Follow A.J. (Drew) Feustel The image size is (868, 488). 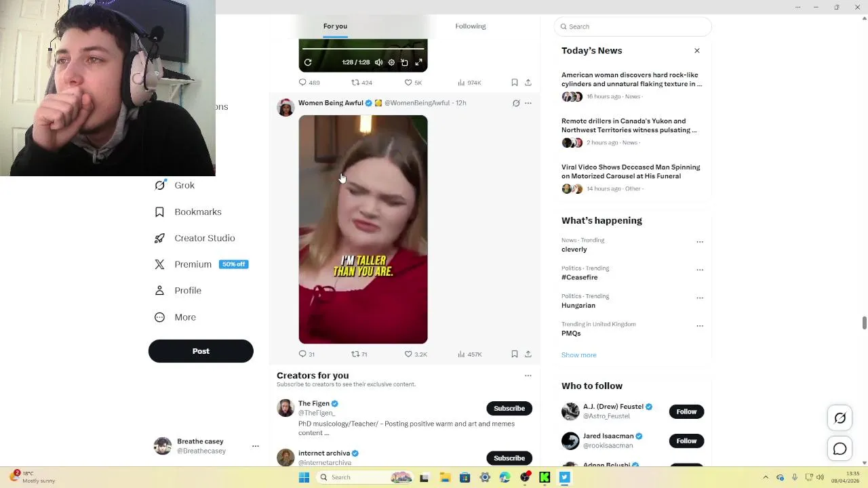tap(686, 411)
